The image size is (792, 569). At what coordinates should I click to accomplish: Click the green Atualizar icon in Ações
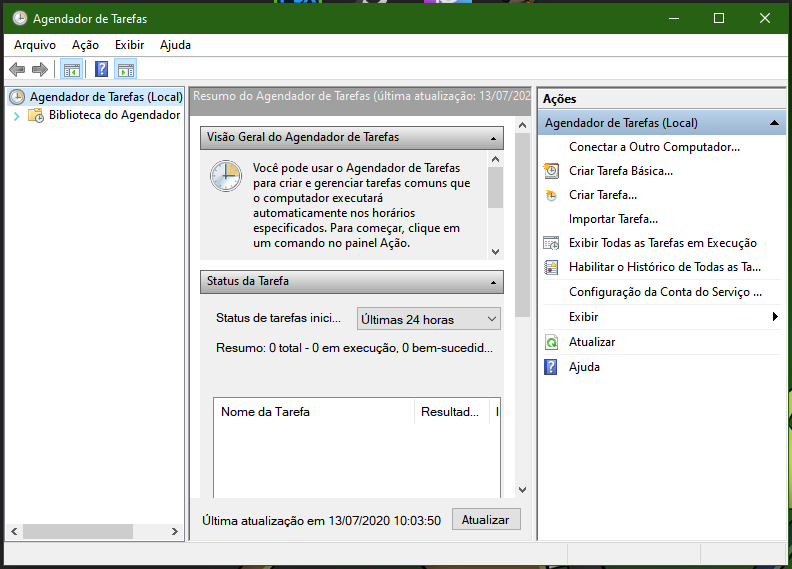(x=551, y=342)
